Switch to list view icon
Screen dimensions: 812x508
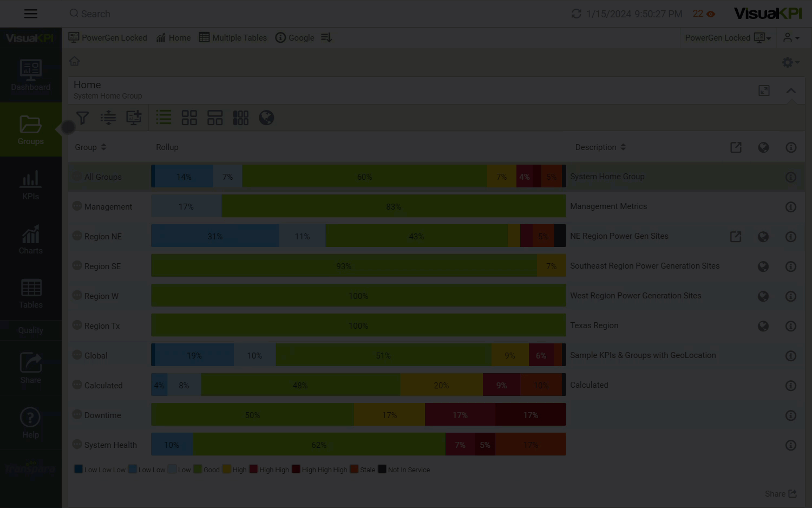[x=163, y=118]
